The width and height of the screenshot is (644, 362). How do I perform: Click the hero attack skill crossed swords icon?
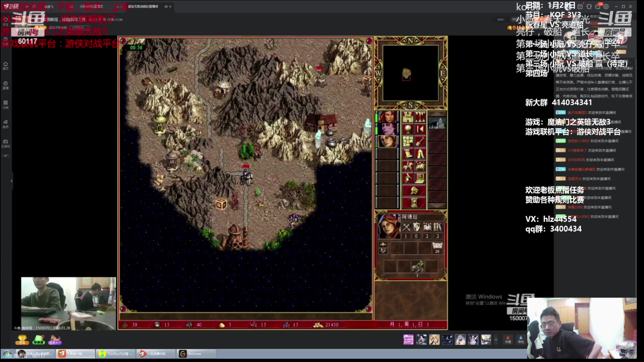coord(406,227)
